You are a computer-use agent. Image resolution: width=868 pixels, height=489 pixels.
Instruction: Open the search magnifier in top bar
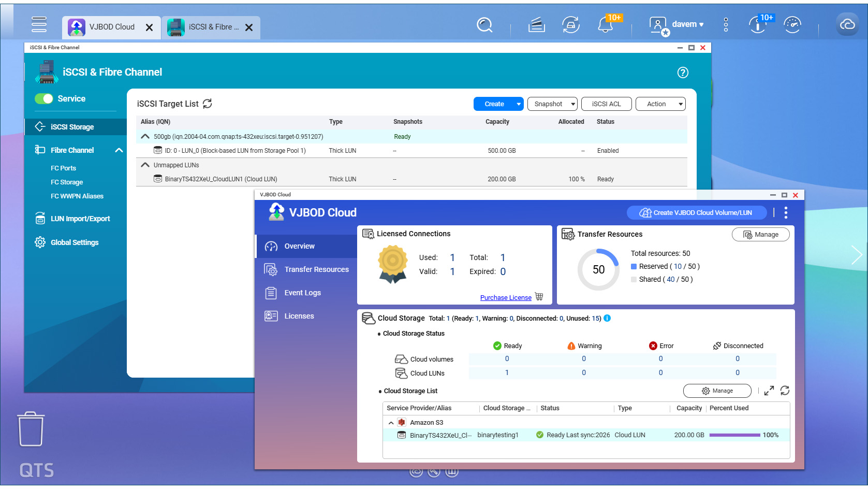484,25
